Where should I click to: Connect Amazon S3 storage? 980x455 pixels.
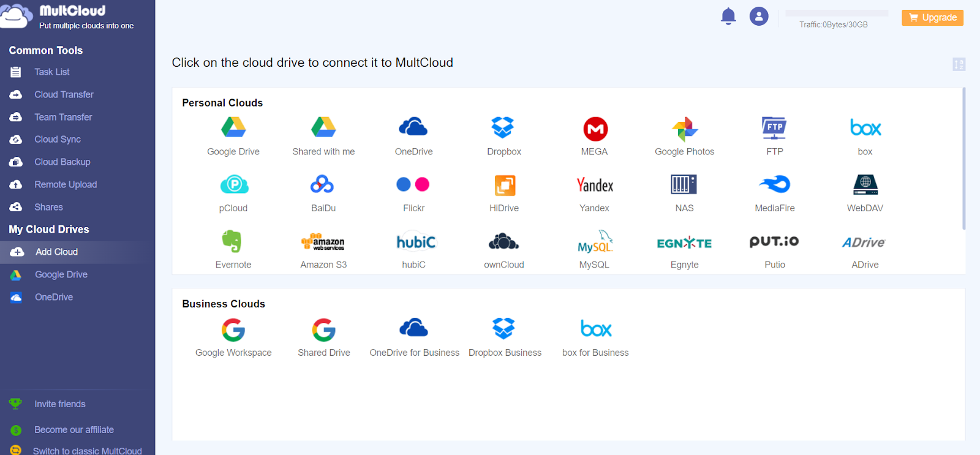click(323, 243)
